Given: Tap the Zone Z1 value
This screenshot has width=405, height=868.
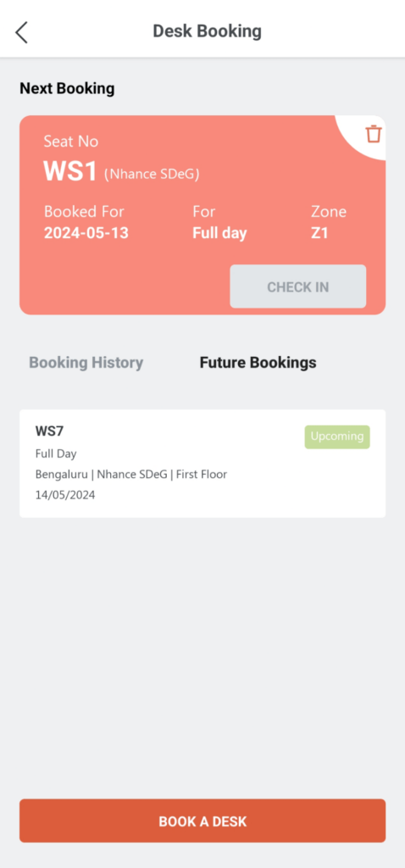Looking at the screenshot, I should (319, 233).
